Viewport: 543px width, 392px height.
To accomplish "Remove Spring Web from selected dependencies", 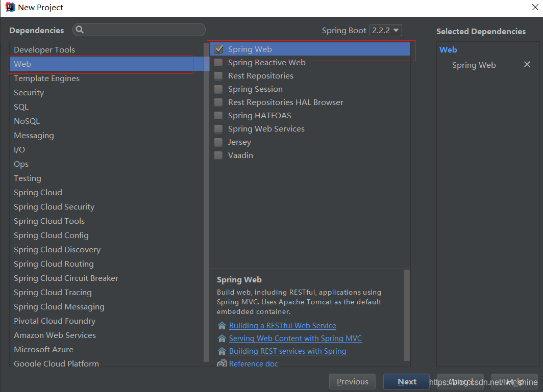I will pyautogui.click(x=527, y=64).
